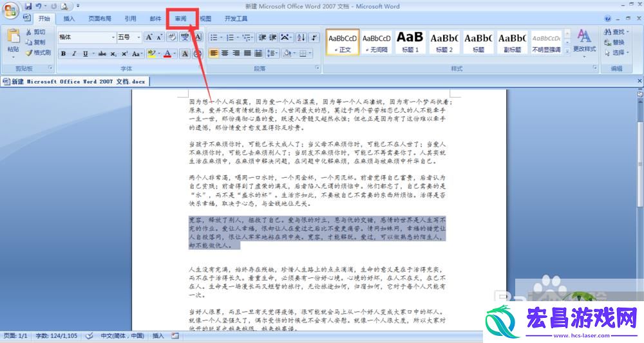The image size is (644, 343).
Task: Show or hide paragraph marks
Action: pos(314,37)
